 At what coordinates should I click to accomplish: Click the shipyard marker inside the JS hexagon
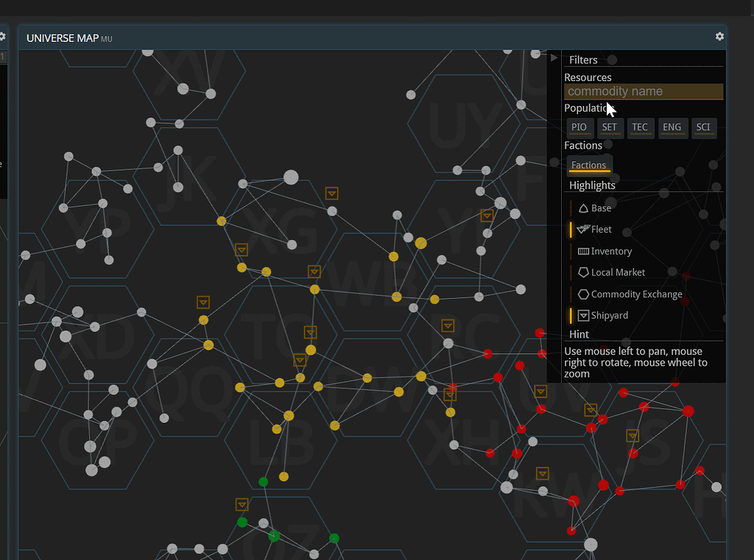click(x=633, y=436)
